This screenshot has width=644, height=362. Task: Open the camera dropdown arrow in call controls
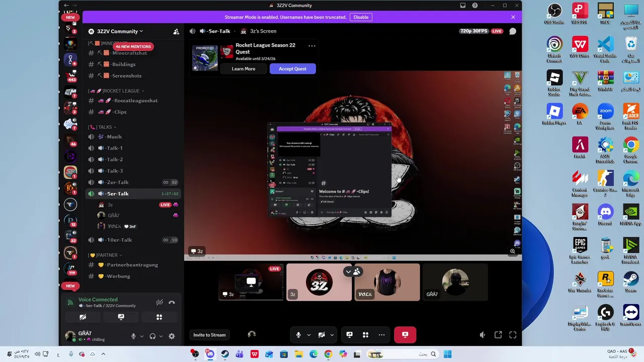pos(332,335)
